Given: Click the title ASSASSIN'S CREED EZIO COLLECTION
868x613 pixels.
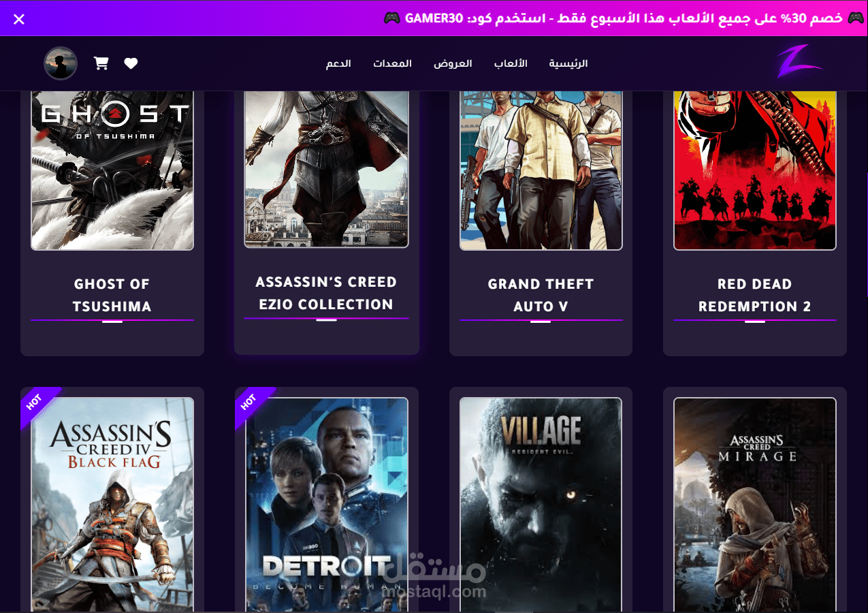Looking at the screenshot, I should tap(327, 293).
